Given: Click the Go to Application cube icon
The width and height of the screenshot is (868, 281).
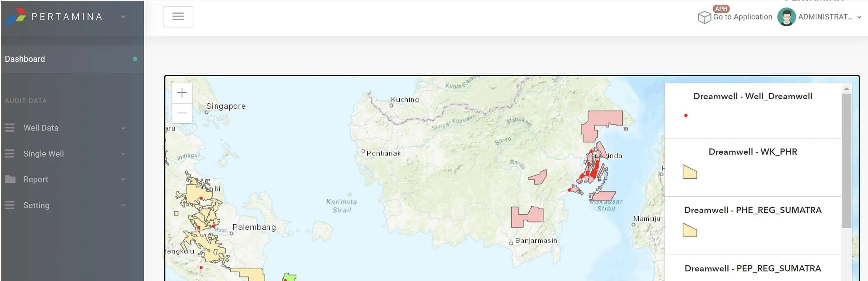Looking at the screenshot, I should [x=704, y=17].
